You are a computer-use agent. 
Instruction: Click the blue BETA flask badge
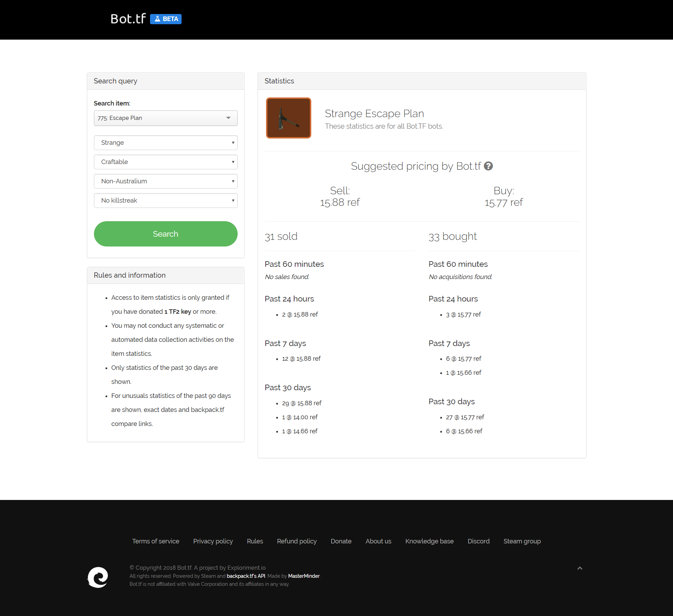166,19
